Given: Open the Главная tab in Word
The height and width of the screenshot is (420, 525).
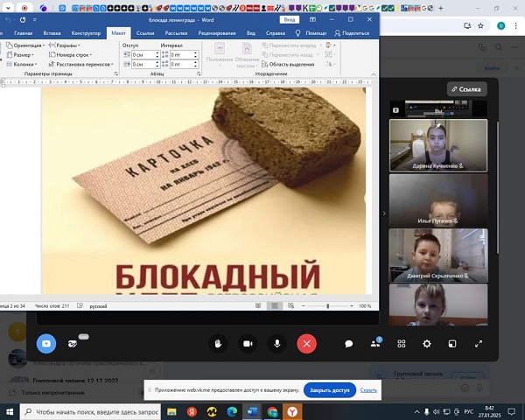Looking at the screenshot, I should 24,33.
